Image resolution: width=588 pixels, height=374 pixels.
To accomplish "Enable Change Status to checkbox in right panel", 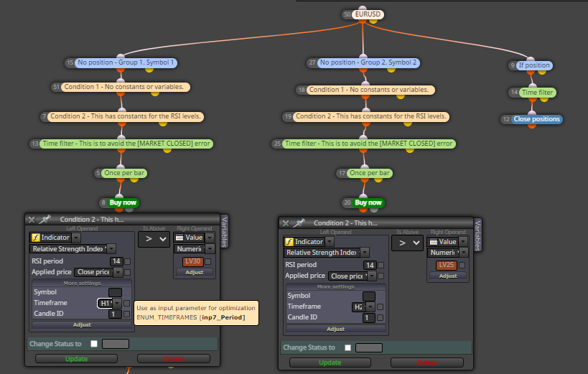I will click(x=348, y=347).
